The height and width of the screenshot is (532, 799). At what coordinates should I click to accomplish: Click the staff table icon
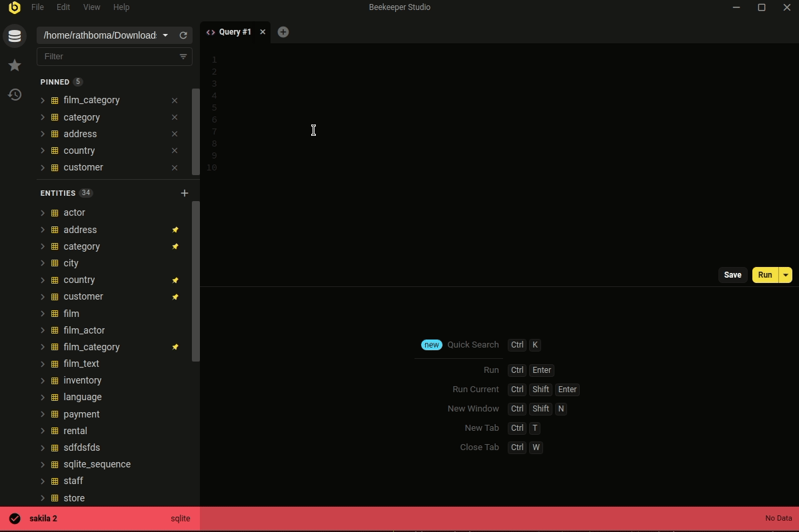[55, 481]
